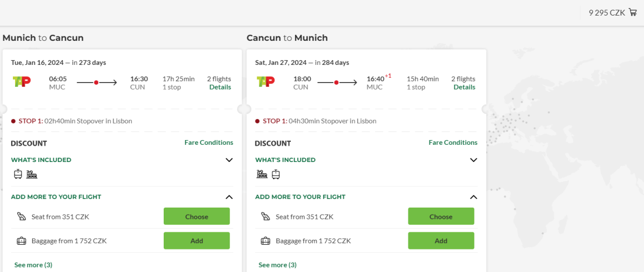
Task: Collapse Add More To Your Flight on the Cancun to Munich card
Action: point(473,197)
